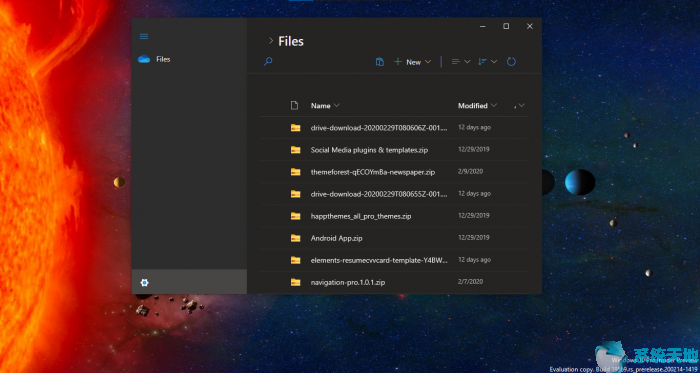Click zip icon of themeforest newspaper file

click(x=296, y=172)
